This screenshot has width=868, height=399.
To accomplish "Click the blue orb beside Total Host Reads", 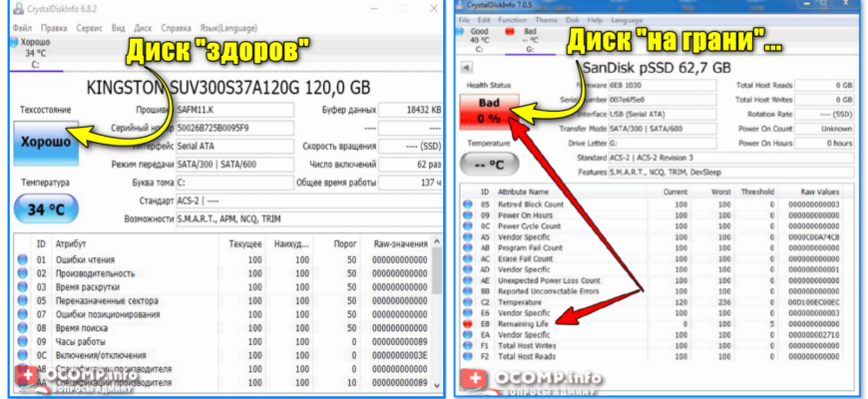I will pos(468,356).
